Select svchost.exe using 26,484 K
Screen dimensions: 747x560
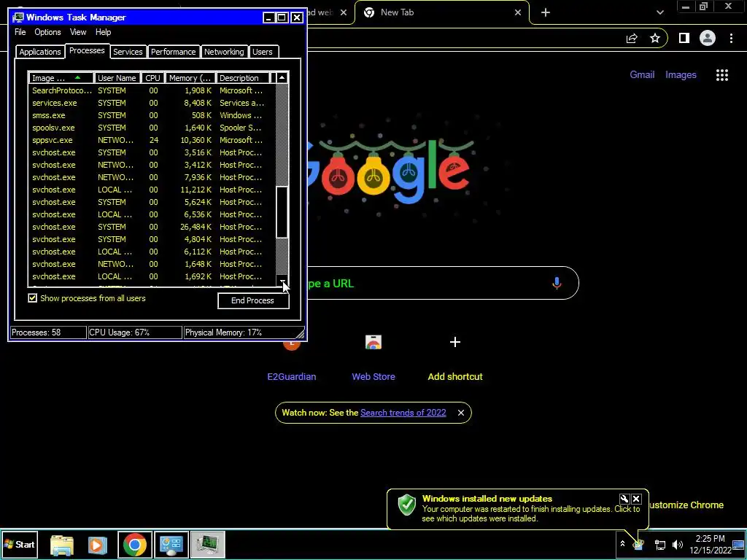[150, 227]
